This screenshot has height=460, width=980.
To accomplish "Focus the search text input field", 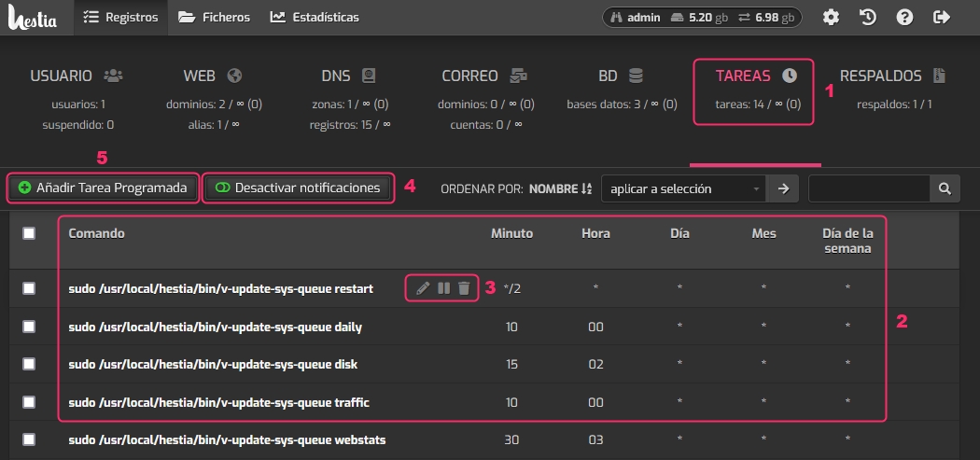I will 869,188.
